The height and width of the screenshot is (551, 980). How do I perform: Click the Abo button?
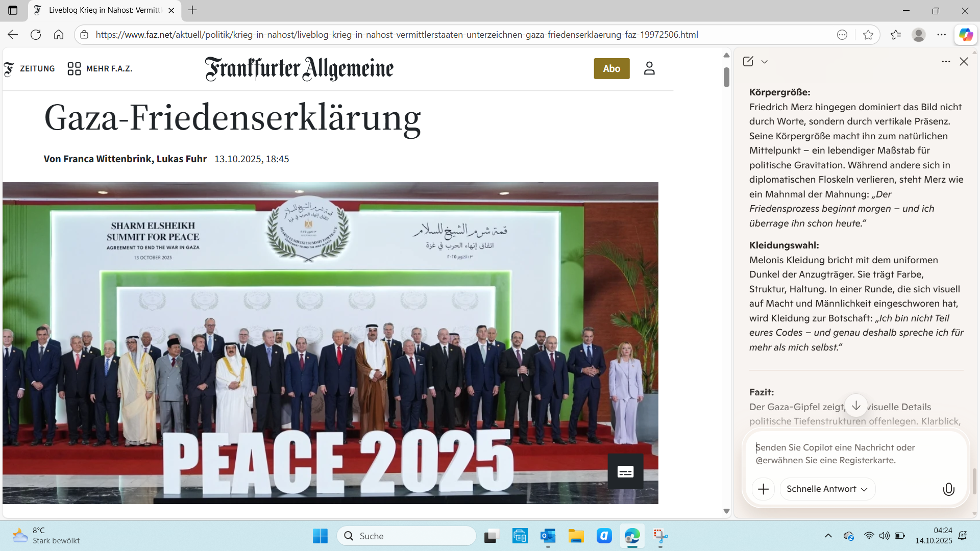[x=611, y=69]
